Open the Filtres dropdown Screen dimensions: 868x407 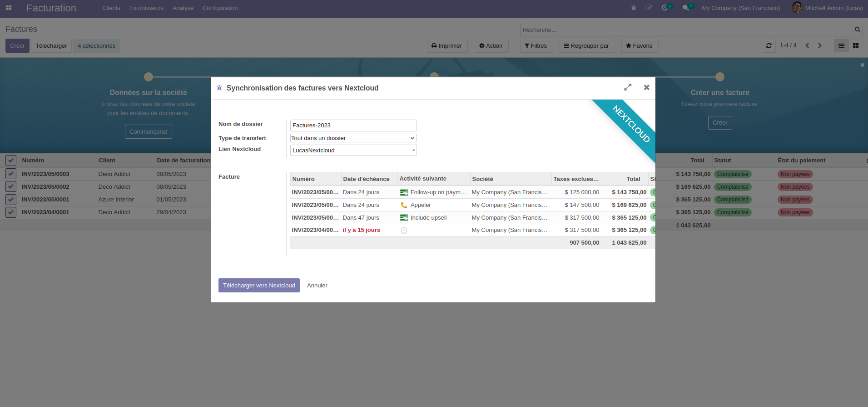coord(536,45)
